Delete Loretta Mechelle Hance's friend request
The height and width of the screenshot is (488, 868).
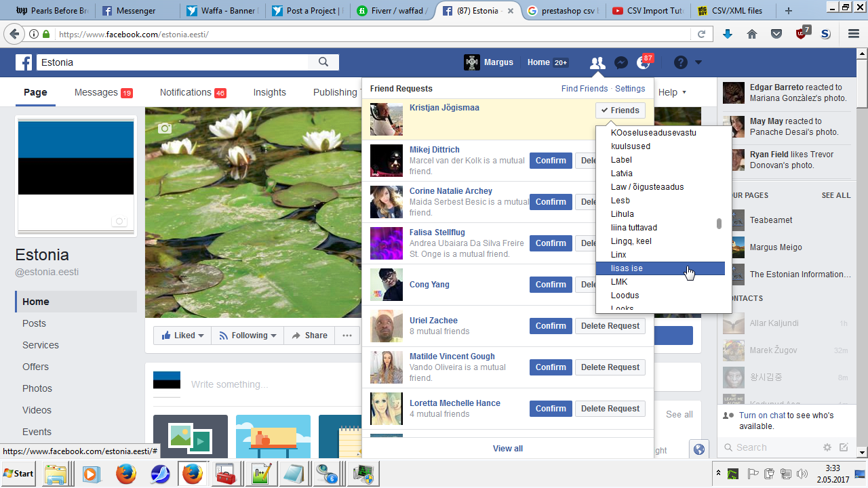tap(610, 409)
